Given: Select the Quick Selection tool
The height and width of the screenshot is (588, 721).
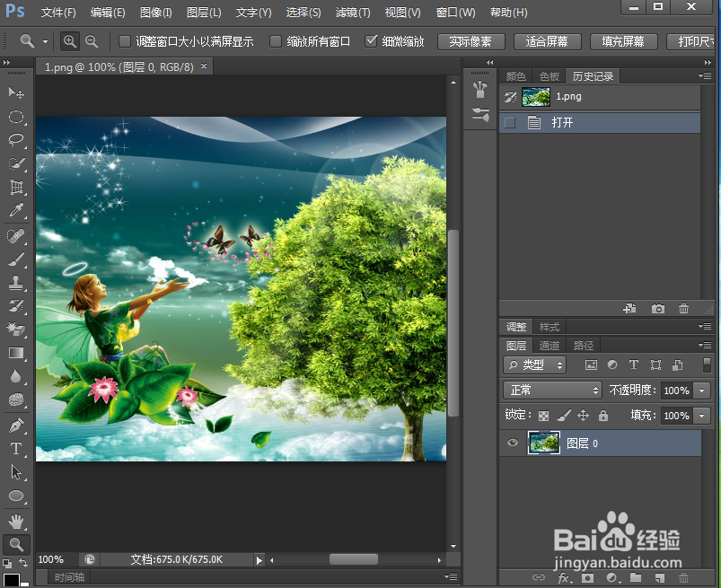Looking at the screenshot, I should (16, 163).
